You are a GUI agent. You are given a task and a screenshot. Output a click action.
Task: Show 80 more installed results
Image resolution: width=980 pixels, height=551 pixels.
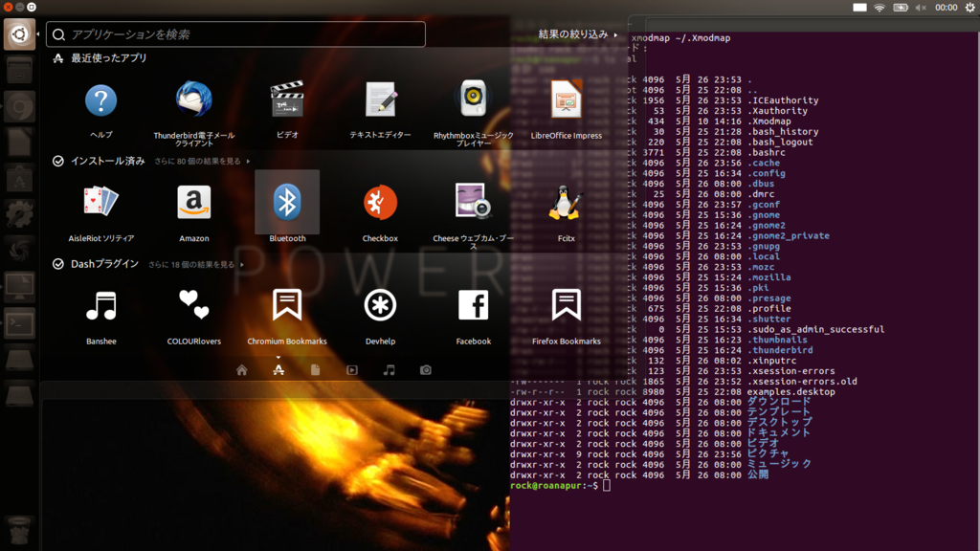coord(202,161)
